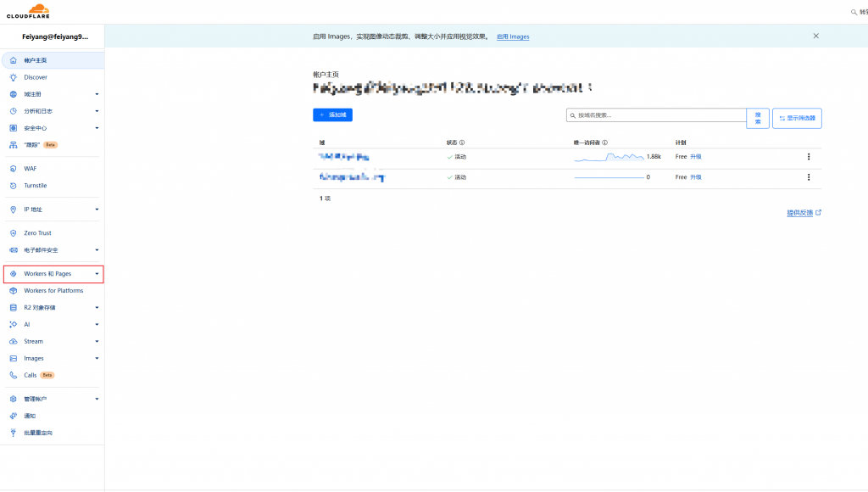Screen dimensions: 868x492
Task: Dismiss the Images banner with the X
Action: [x=816, y=36]
